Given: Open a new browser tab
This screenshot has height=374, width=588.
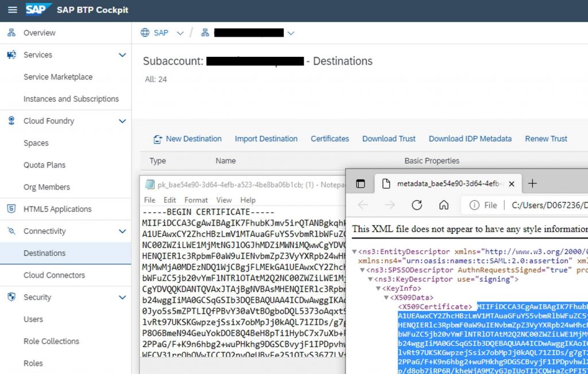Looking at the screenshot, I should [x=532, y=183].
